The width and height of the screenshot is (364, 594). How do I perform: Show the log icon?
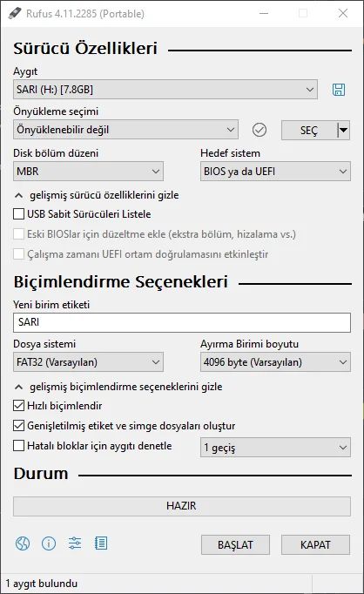tap(101, 543)
